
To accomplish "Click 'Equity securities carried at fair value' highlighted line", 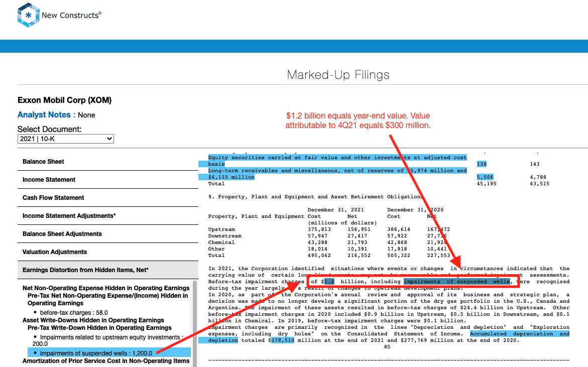I will 337,158.
